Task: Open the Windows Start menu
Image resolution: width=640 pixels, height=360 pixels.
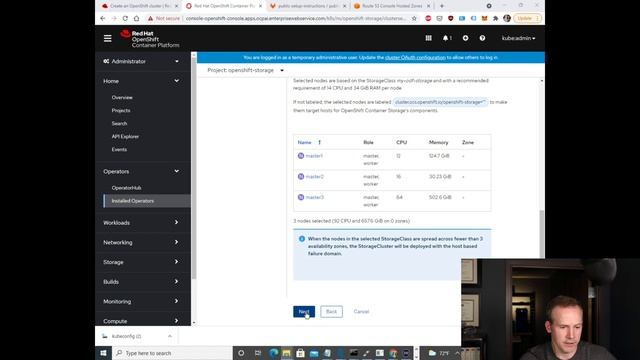Action: [103, 353]
